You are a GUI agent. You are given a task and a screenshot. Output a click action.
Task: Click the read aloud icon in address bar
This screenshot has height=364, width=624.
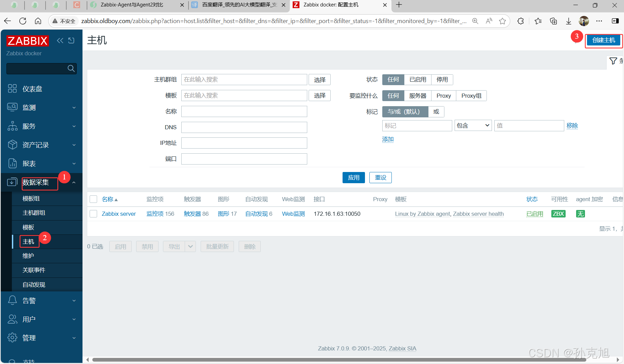489,21
